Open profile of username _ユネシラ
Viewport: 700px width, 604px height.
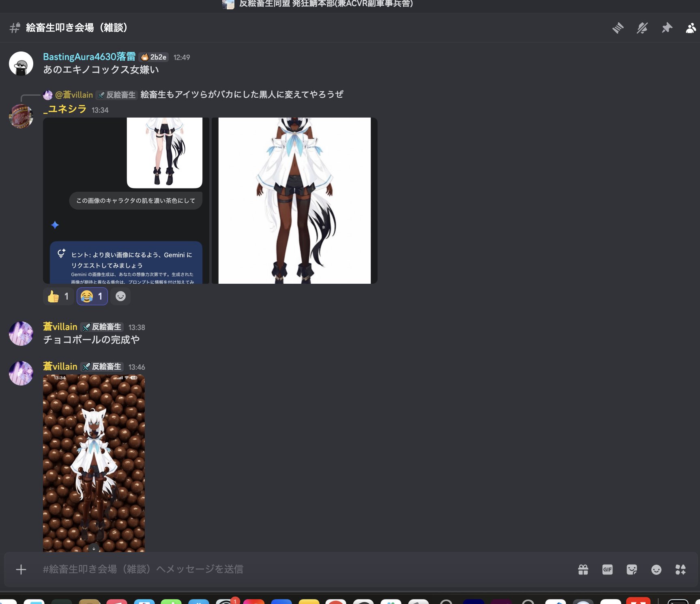[x=65, y=109]
